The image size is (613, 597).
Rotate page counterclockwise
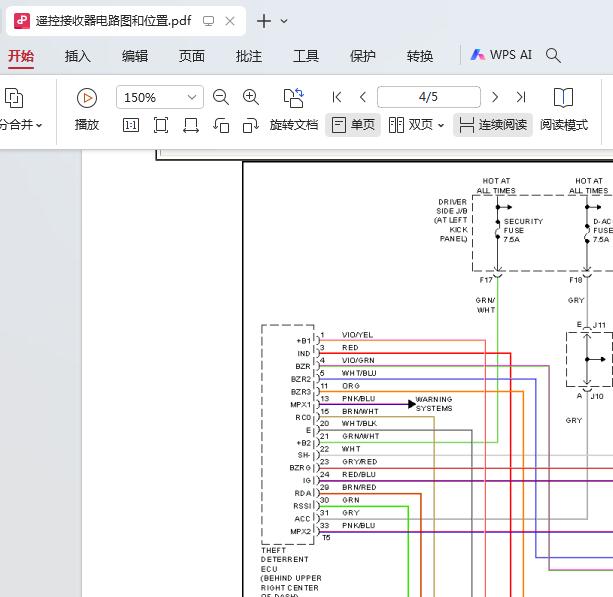(221, 125)
